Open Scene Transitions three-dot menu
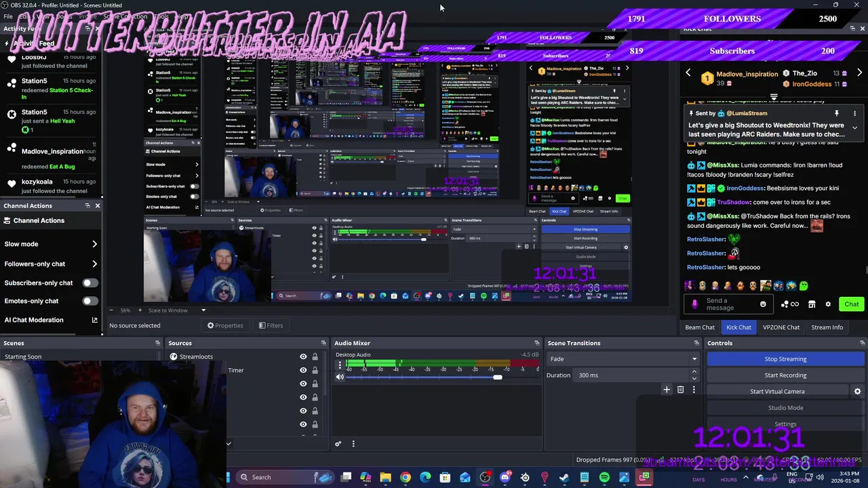The width and height of the screenshot is (868, 488). pyautogui.click(x=694, y=390)
